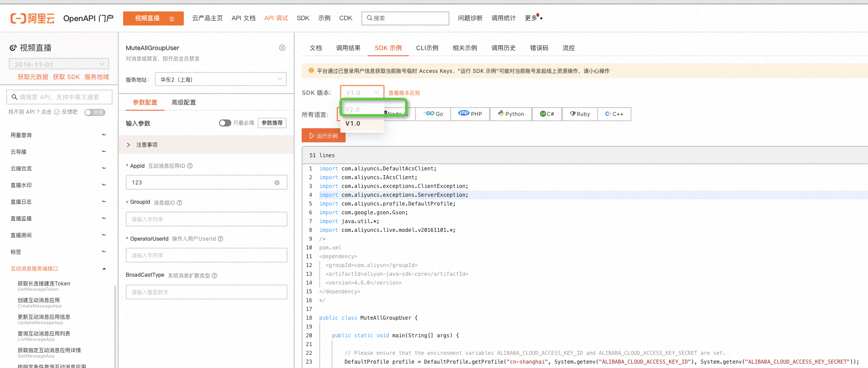The image size is (868, 368).
Task: Switch to the 调用结果 tab
Action: 348,48
